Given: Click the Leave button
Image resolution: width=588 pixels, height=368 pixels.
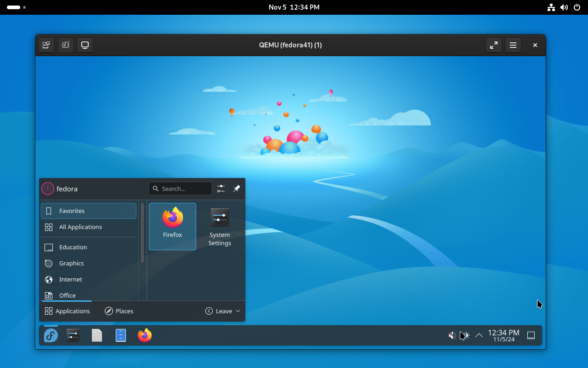Looking at the screenshot, I should click(x=219, y=311).
